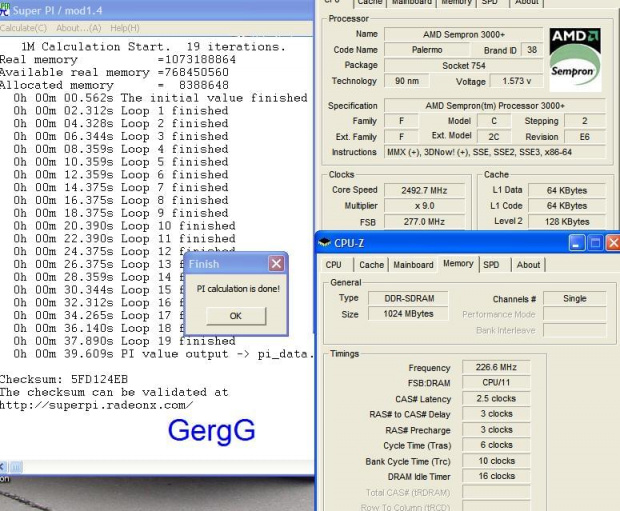Click OK in the Finish dialog
Image resolution: width=620 pixels, height=511 pixels.
236,316
